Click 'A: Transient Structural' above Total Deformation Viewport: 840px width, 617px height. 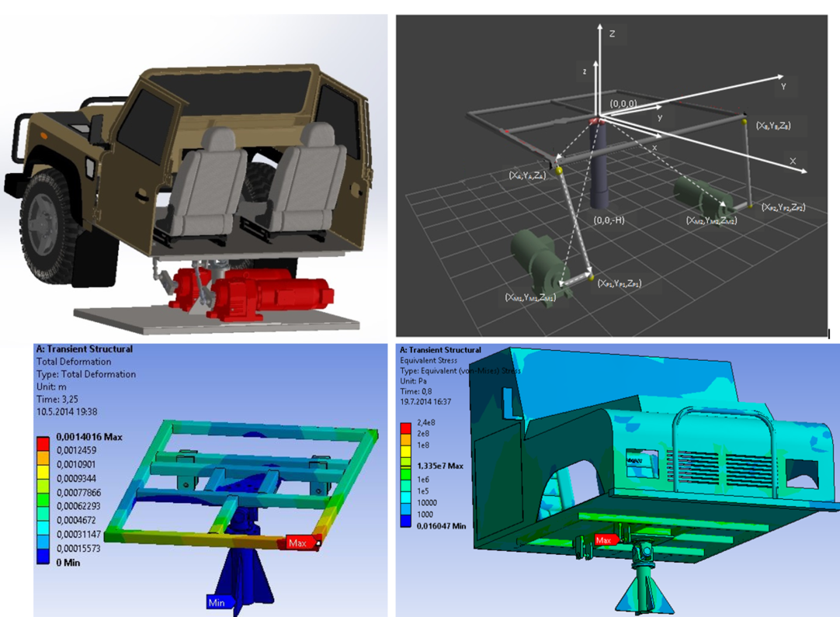pos(85,348)
